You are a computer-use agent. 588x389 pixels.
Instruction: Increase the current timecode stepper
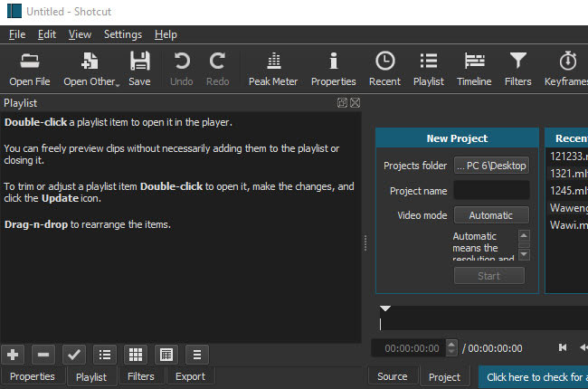pyautogui.click(x=451, y=344)
